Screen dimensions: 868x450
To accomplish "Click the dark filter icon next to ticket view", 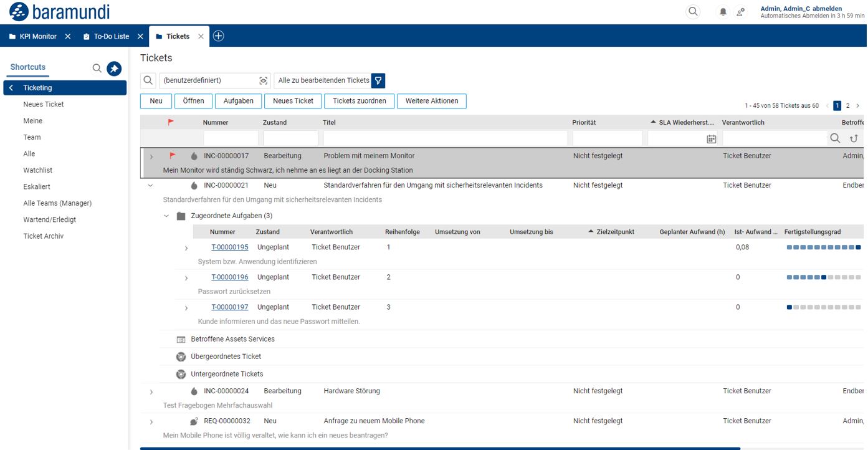I will coord(378,80).
